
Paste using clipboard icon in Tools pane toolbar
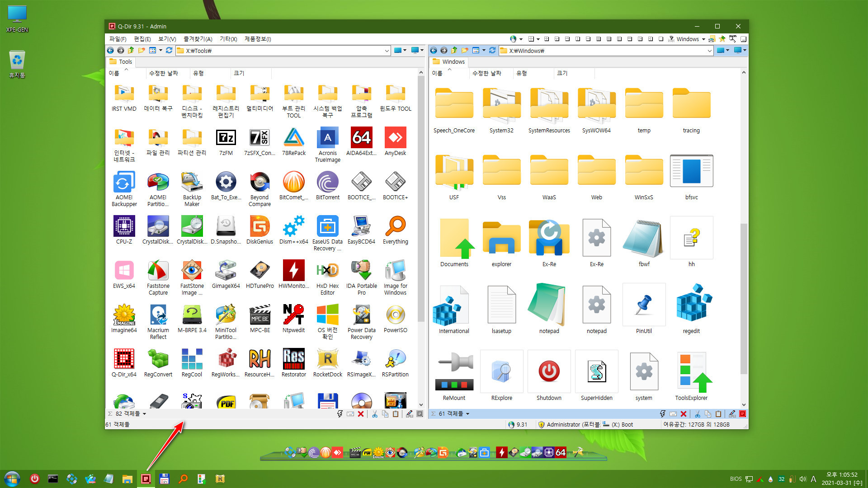pos(396,414)
